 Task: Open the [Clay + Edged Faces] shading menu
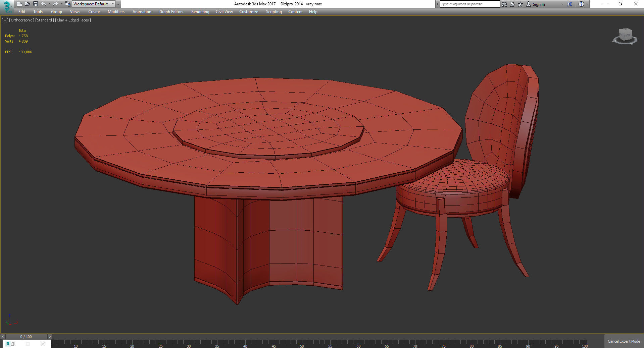point(73,20)
